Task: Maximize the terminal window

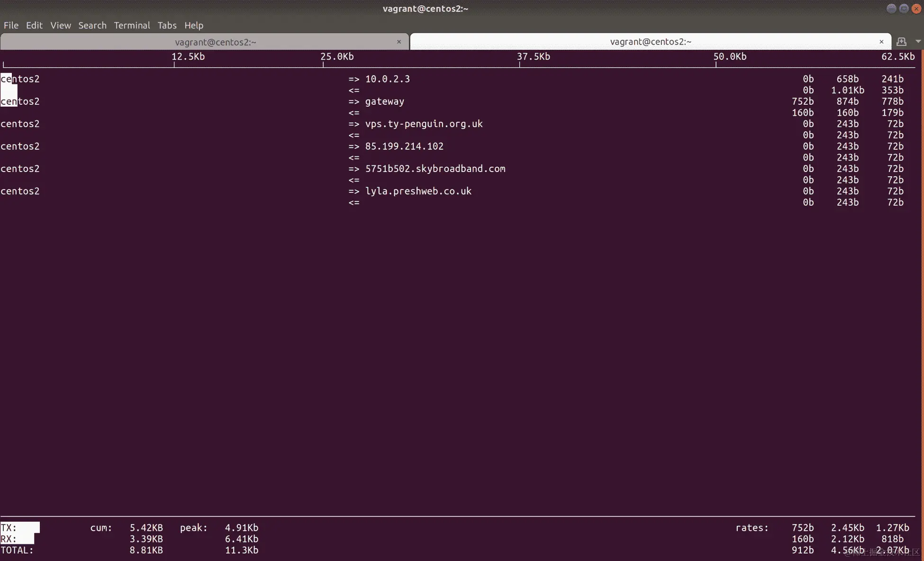Action: 904,9
